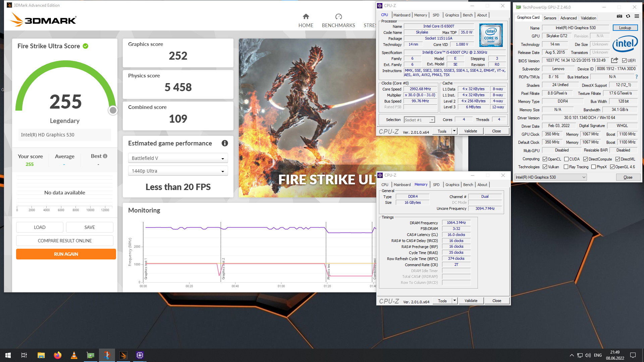Open the notification center icon

pos(633,355)
